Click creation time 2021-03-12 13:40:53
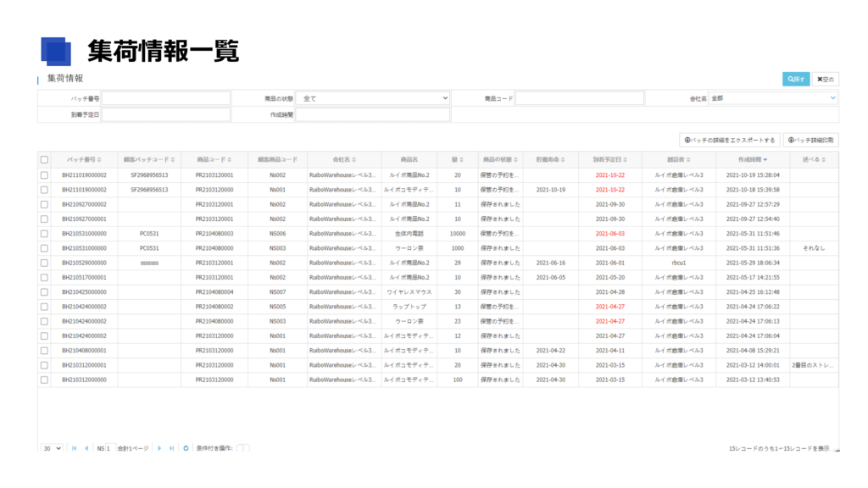Viewport: 868px width, 488px height. 753,380
